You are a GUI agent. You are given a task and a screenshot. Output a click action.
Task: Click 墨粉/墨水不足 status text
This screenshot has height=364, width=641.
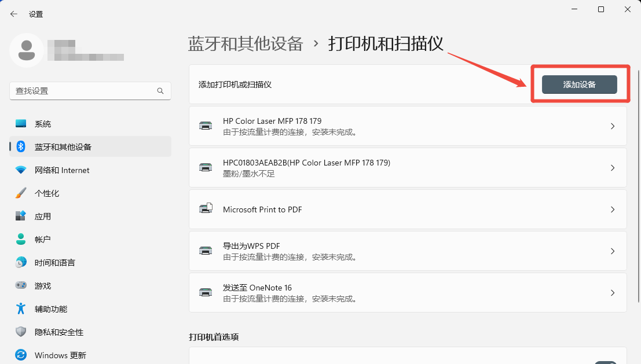tap(248, 174)
